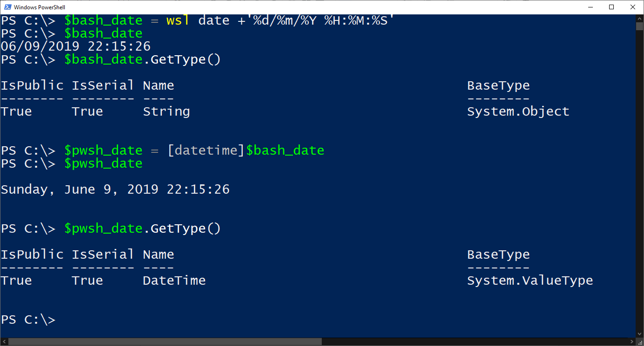Open the window system menu via PowerShell logo
Screen dimensions: 644x346
7,7
